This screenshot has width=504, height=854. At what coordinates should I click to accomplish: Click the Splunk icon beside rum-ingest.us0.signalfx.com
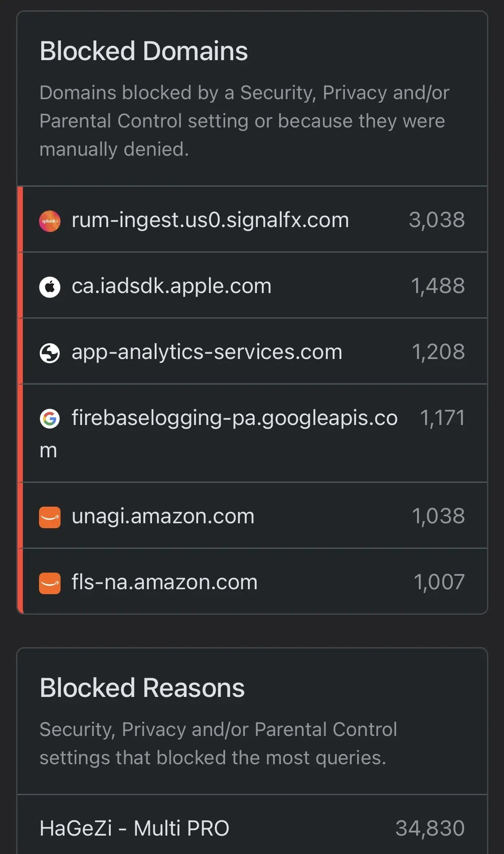coord(50,221)
